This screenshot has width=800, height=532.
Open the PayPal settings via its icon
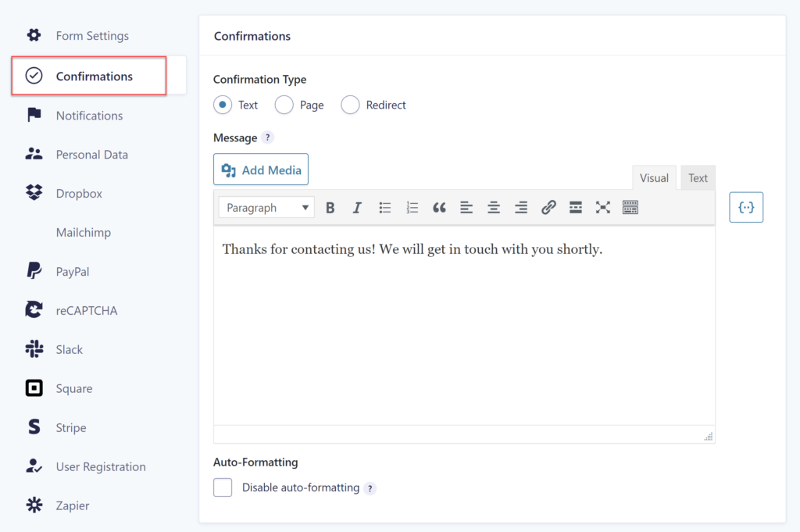click(34, 271)
